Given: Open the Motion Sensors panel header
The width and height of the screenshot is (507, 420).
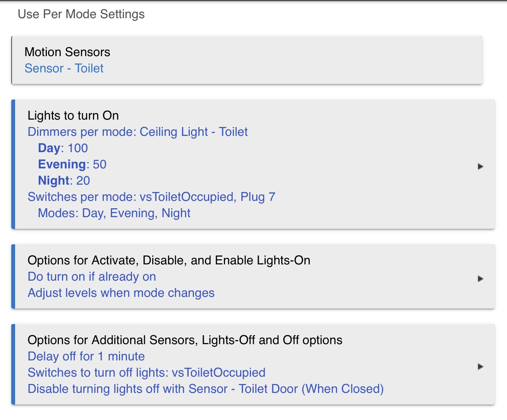Looking at the screenshot, I should 67,52.
